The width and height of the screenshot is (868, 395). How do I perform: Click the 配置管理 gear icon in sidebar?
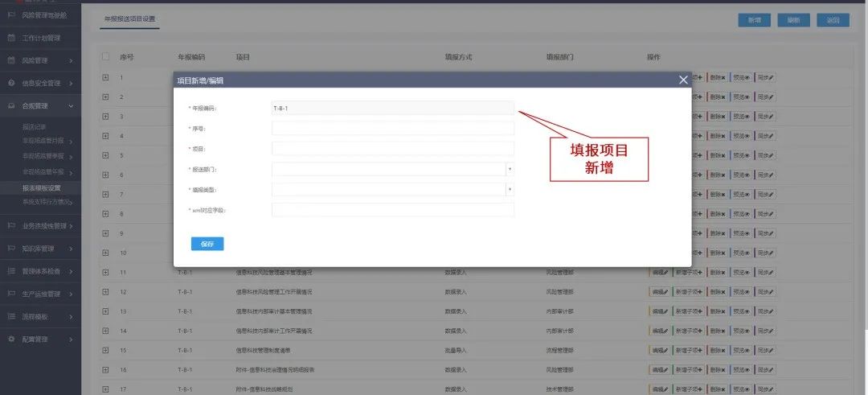[11, 339]
